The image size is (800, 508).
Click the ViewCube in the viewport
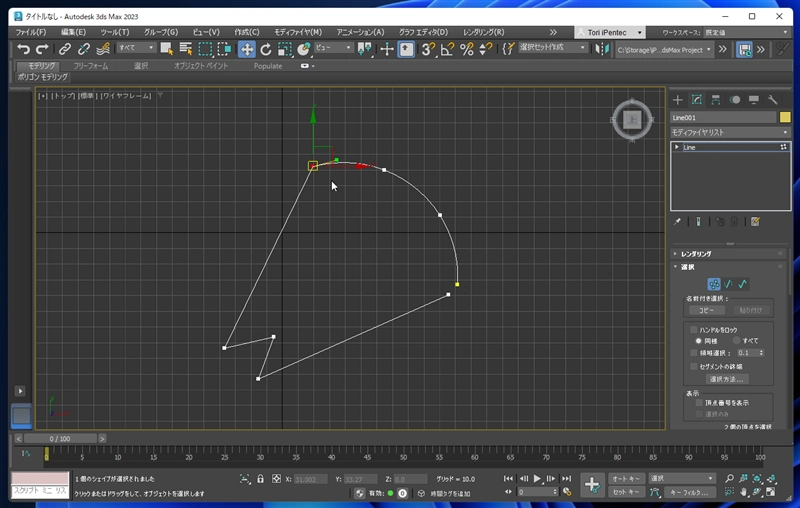tap(631, 121)
